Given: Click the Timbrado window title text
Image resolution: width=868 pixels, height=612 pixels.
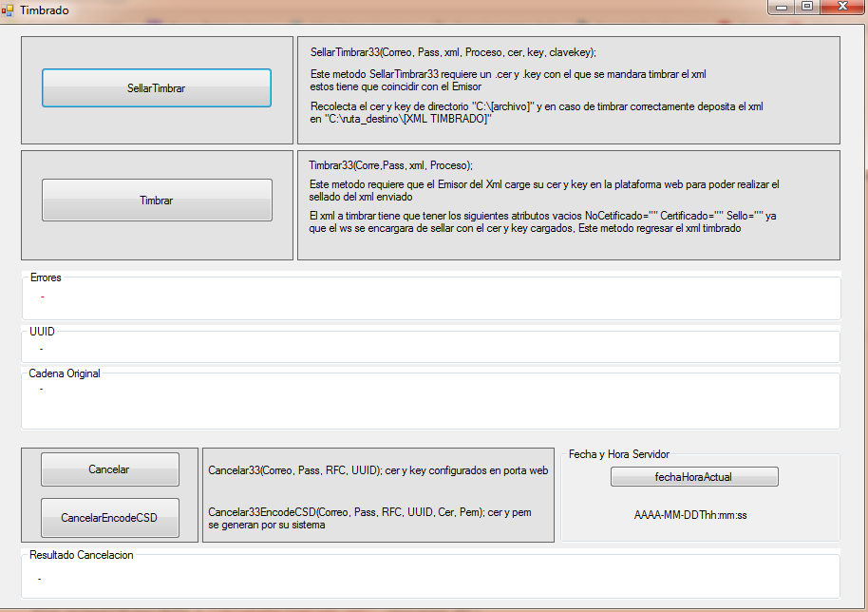Looking at the screenshot, I should (45, 10).
